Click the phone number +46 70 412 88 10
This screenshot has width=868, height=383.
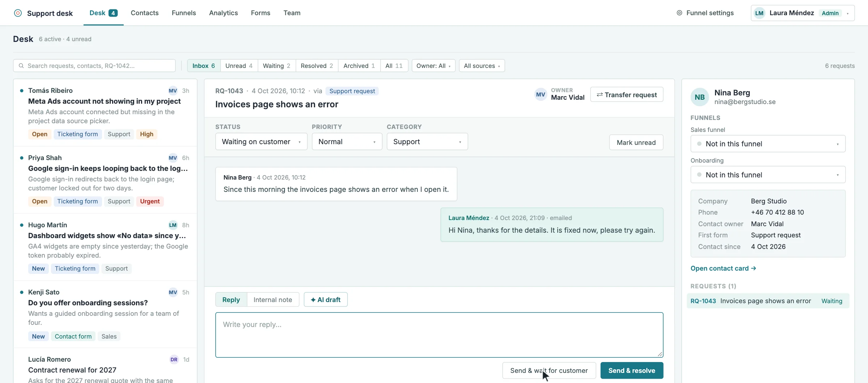[x=777, y=212]
